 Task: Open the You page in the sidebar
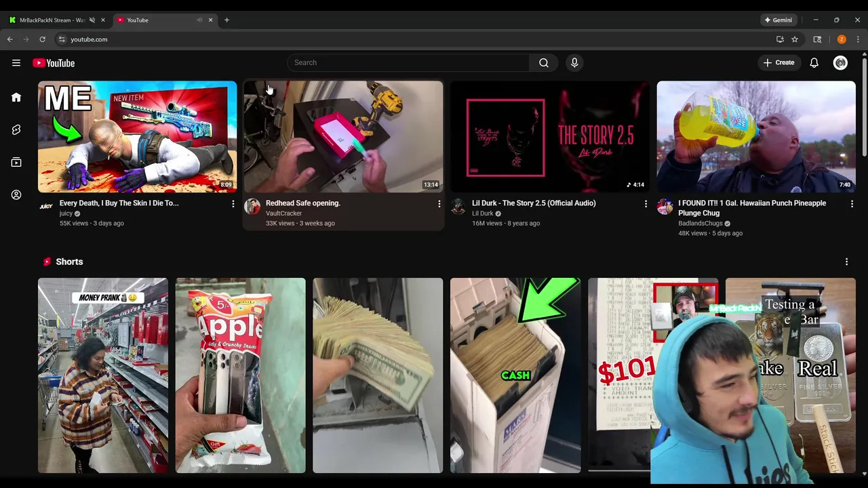pyautogui.click(x=16, y=195)
